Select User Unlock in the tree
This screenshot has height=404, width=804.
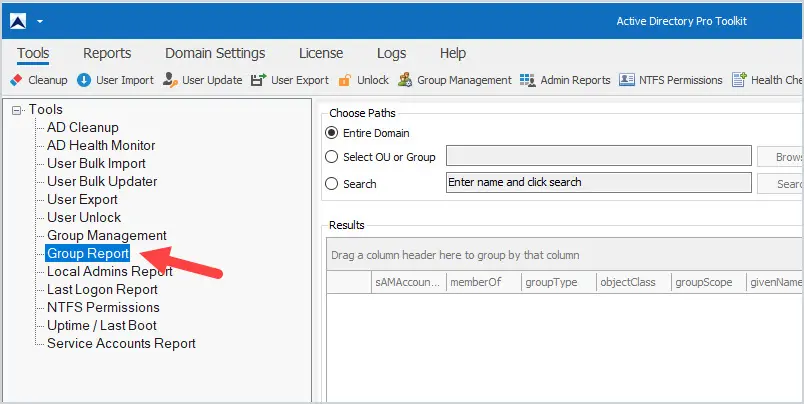84,217
